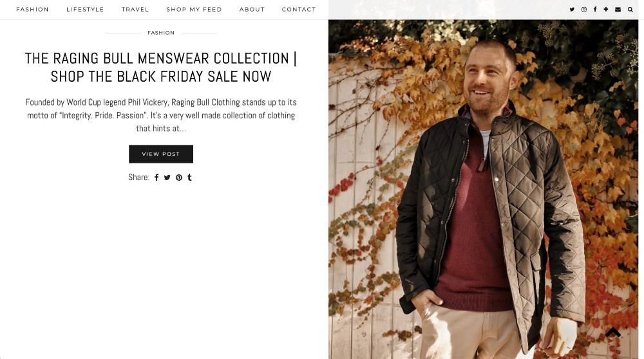The height and width of the screenshot is (359, 644).
Task: Share the post on Tumblr
Action: (x=189, y=178)
